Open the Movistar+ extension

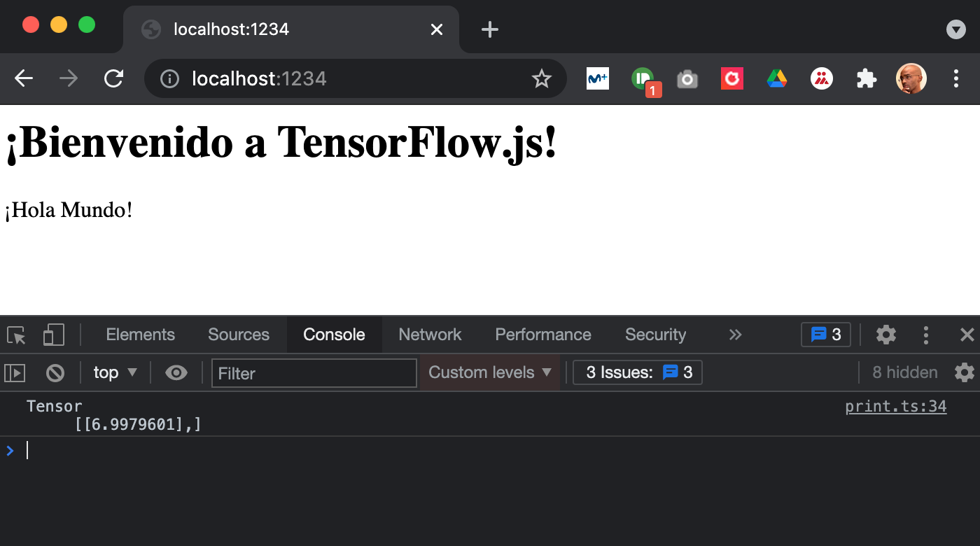[x=598, y=78]
